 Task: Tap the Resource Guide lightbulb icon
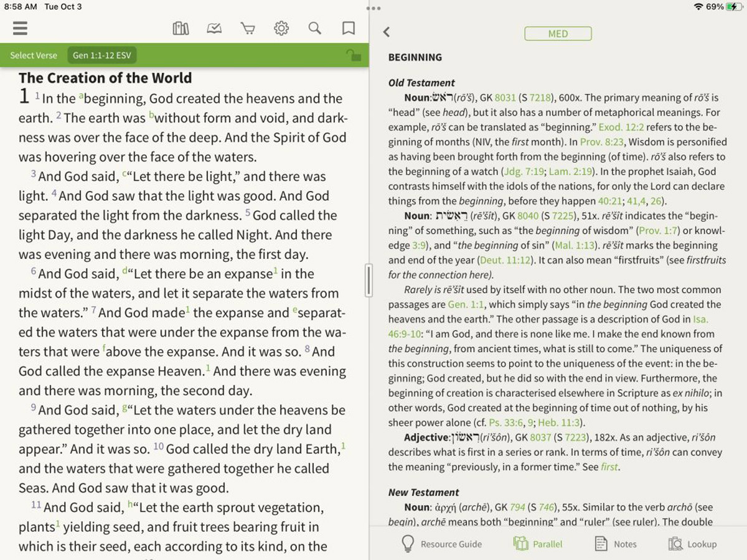tap(408, 544)
